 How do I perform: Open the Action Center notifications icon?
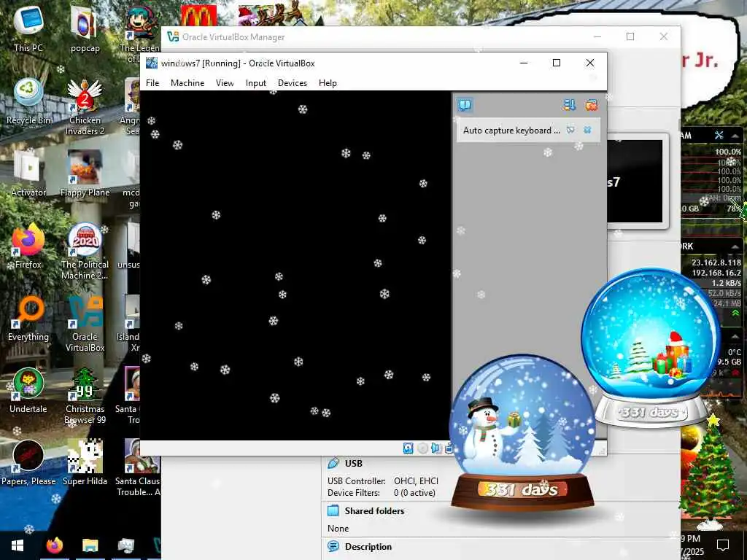tap(723, 545)
